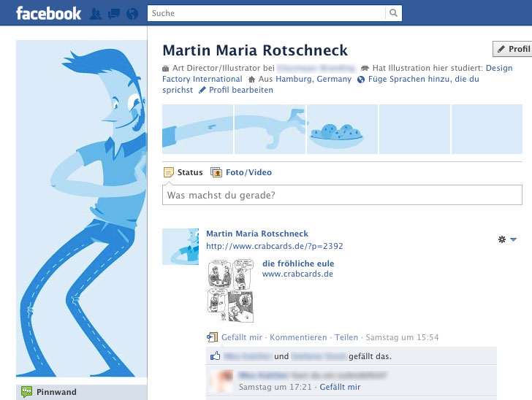Click the commenter's blurred avatar
Screen dimensions: 532x400
coord(221,381)
